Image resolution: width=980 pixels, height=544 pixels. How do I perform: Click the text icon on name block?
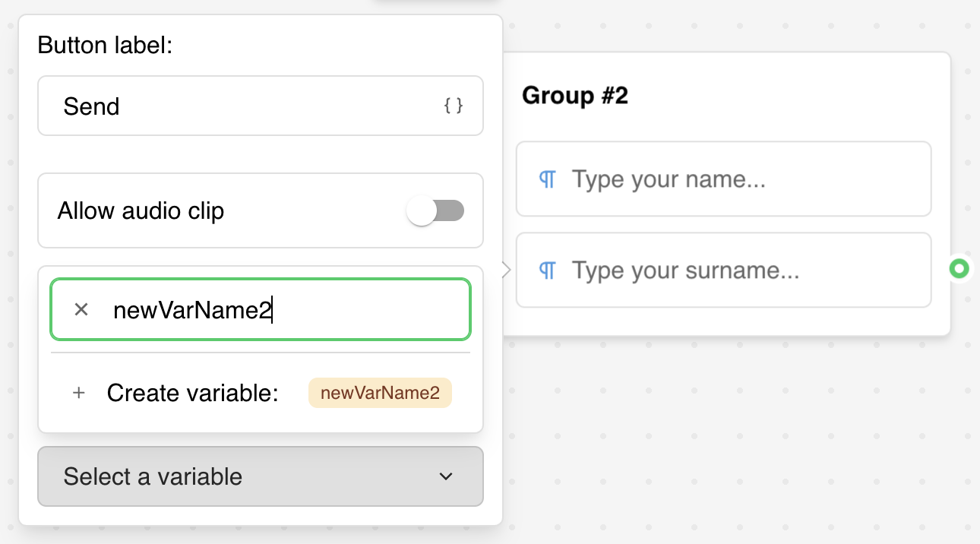coord(547,179)
